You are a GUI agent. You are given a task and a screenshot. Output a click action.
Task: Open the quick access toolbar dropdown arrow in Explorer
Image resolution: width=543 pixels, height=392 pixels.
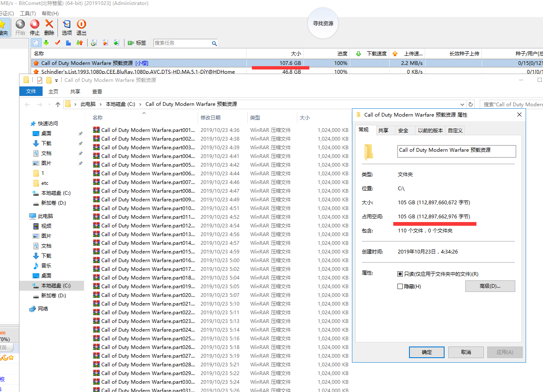pyautogui.click(x=56, y=81)
